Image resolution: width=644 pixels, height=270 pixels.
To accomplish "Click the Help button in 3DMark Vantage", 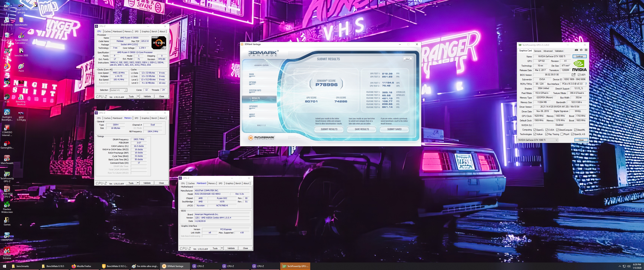I will (408, 59).
